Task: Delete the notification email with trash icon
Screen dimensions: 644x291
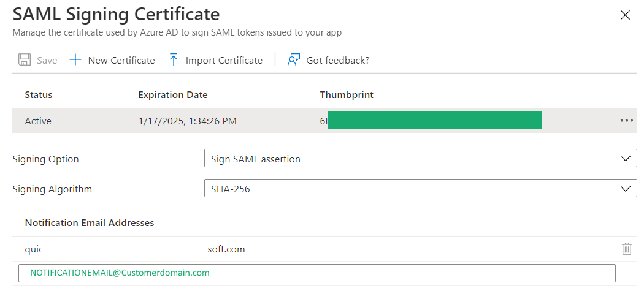Action: click(x=627, y=249)
